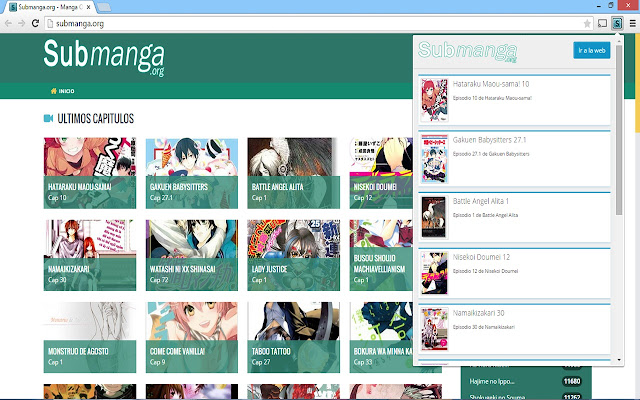Click the camera icon beside ULTIMOS CAPITULOS
Screen dimensions: 640x400
(48, 118)
